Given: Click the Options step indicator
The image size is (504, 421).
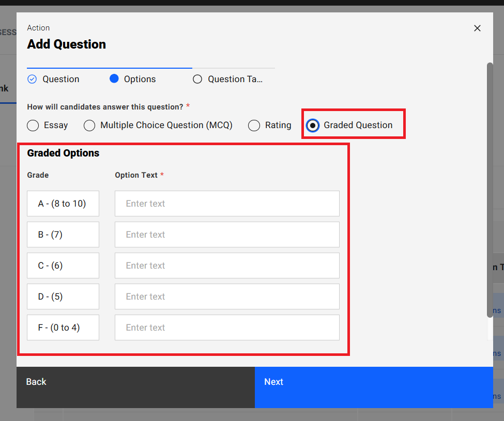Looking at the screenshot, I should (140, 79).
